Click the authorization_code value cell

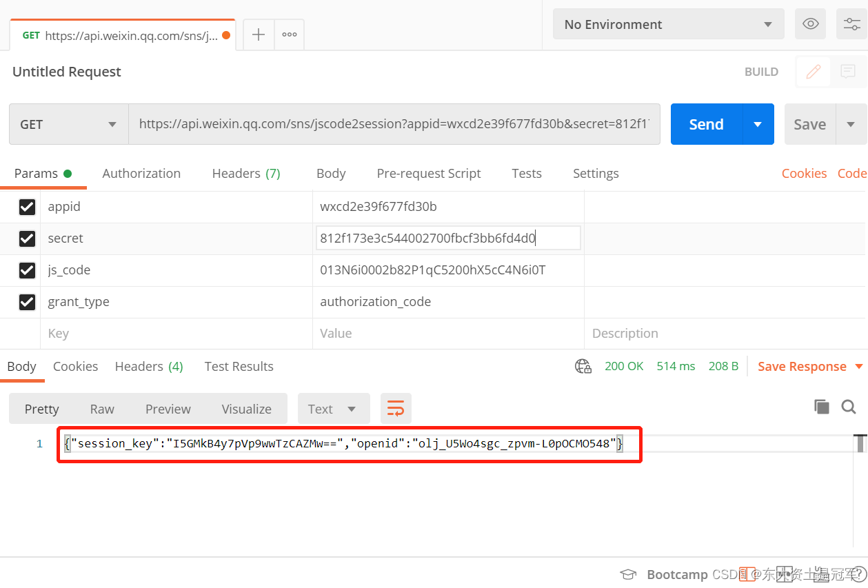tap(448, 302)
